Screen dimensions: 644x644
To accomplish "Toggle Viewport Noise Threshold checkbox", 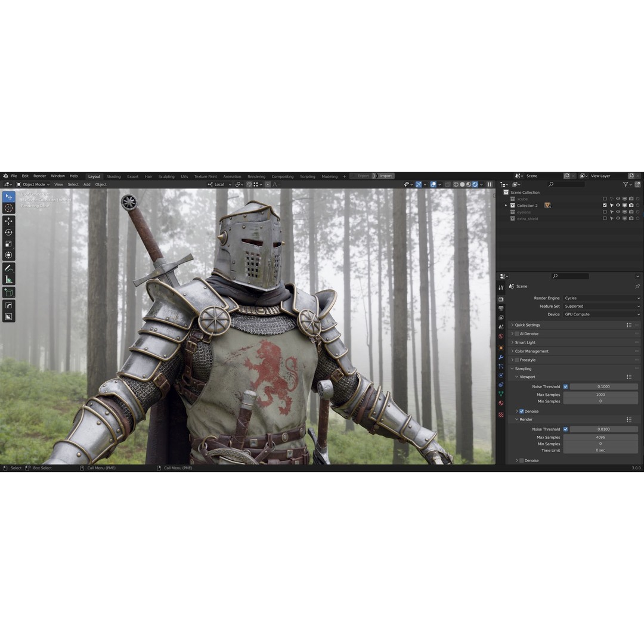I will tap(565, 386).
